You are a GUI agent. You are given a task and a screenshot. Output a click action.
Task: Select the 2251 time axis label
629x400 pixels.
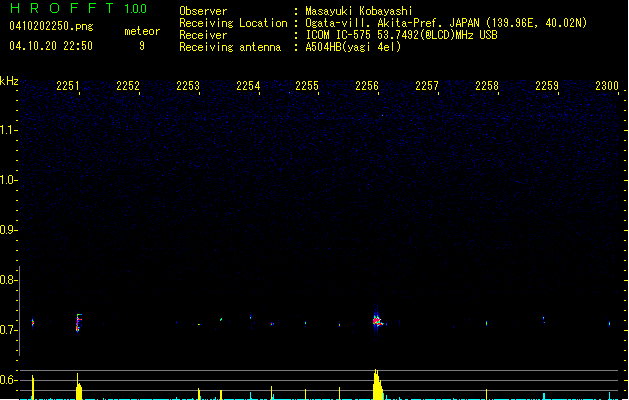pyautogui.click(x=68, y=87)
